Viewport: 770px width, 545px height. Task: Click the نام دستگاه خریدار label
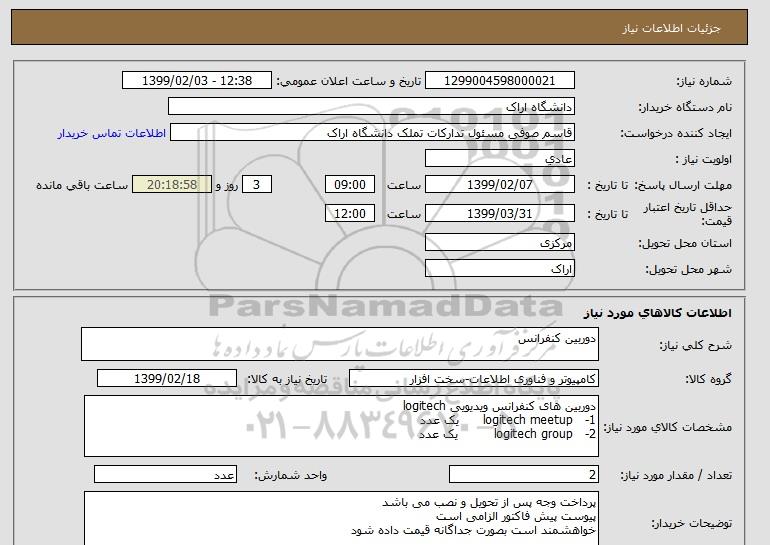[685, 107]
